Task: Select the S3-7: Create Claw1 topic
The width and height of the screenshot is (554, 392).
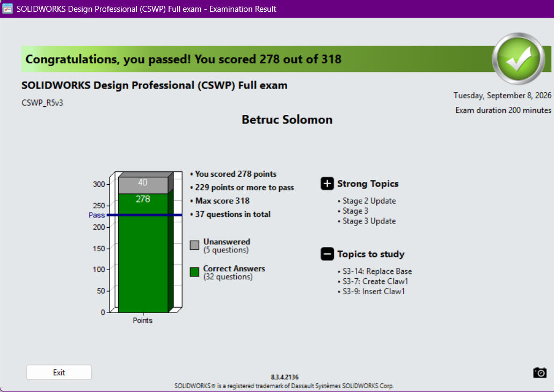Action: [x=375, y=281]
